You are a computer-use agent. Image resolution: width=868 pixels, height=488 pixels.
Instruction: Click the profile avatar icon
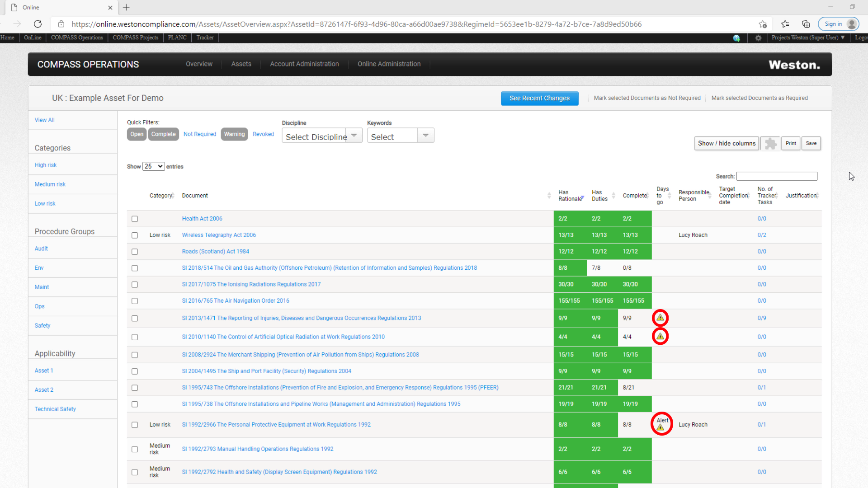tap(852, 24)
